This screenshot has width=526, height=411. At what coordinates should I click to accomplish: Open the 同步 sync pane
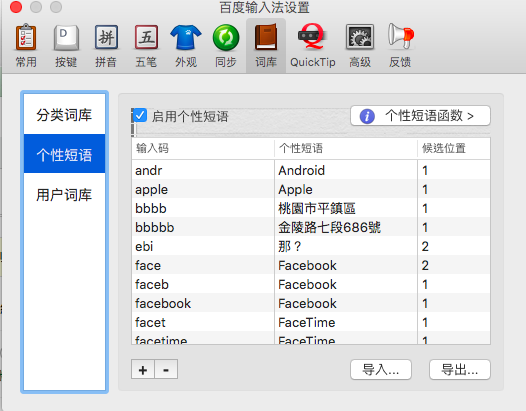[226, 46]
